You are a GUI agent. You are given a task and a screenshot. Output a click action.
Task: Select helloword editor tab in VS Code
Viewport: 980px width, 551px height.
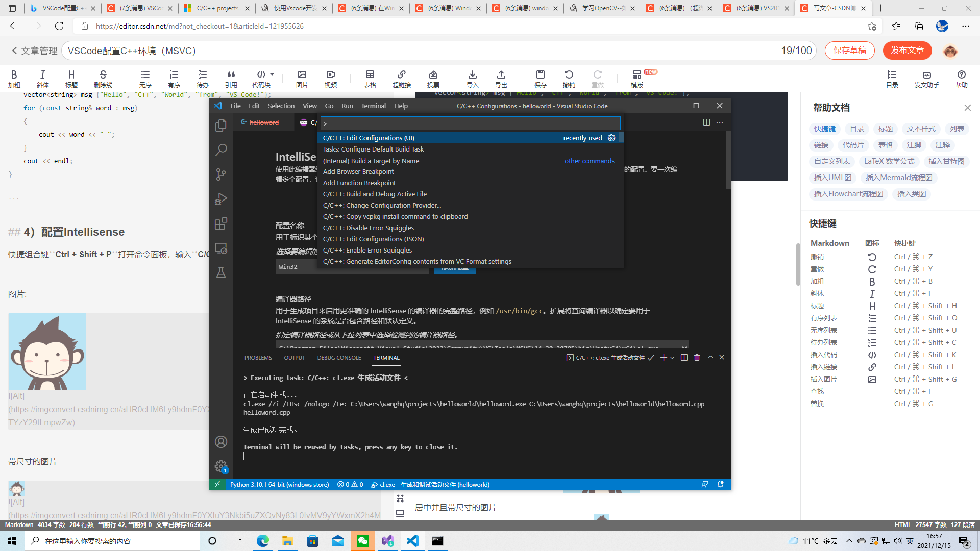pyautogui.click(x=263, y=122)
